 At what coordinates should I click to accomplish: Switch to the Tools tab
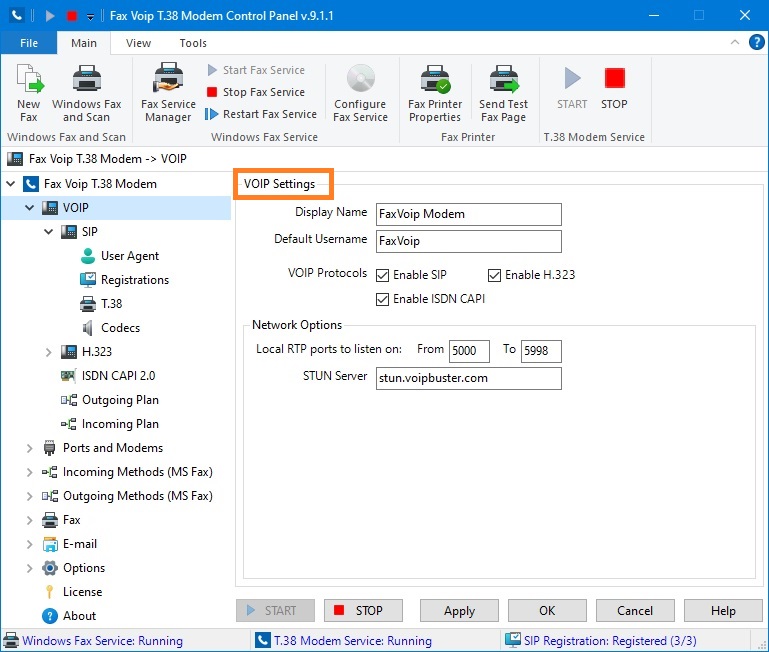pyautogui.click(x=193, y=43)
